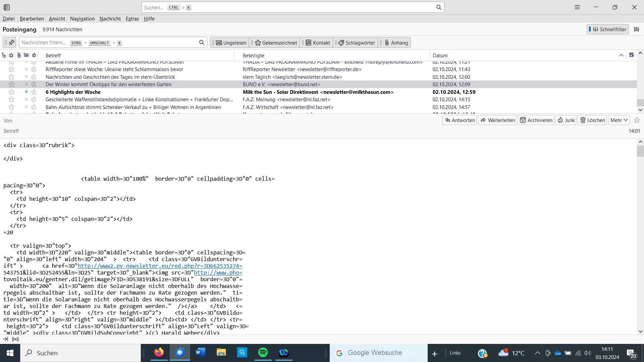Image resolution: width=644 pixels, height=362 pixels.
Task: Sort messages by the Datum column
Action: 440,55
